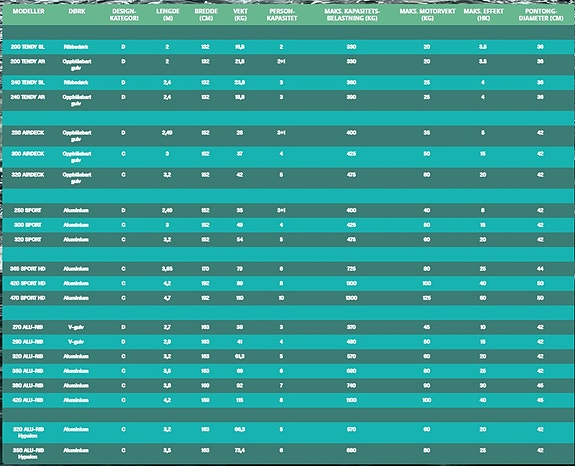The width and height of the screenshot is (575, 466).
Task: Select the PERSON-KAPASITET column header
Action: pyautogui.click(x=282, y=15)
